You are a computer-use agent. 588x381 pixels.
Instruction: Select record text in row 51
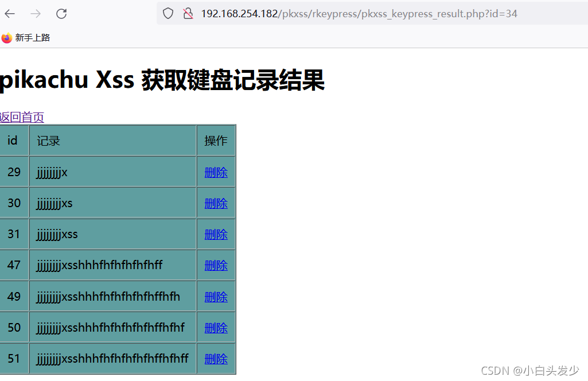(x=112, y=359)
